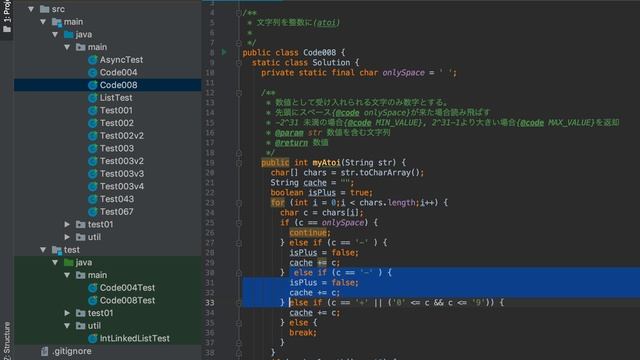This screenshot has height=360, width=640.
Task: Open AsyncTest file name in tree
Action: tap(121, 60)
